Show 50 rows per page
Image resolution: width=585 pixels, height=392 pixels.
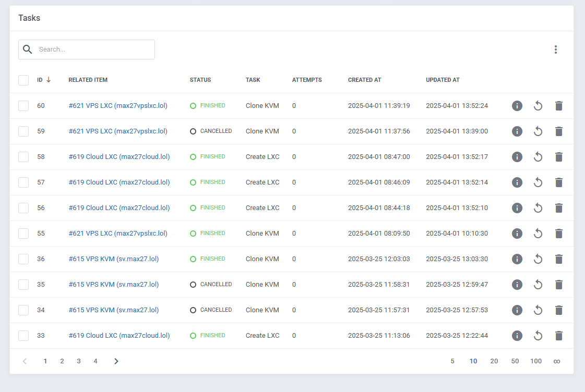click(x=515, y=361)
